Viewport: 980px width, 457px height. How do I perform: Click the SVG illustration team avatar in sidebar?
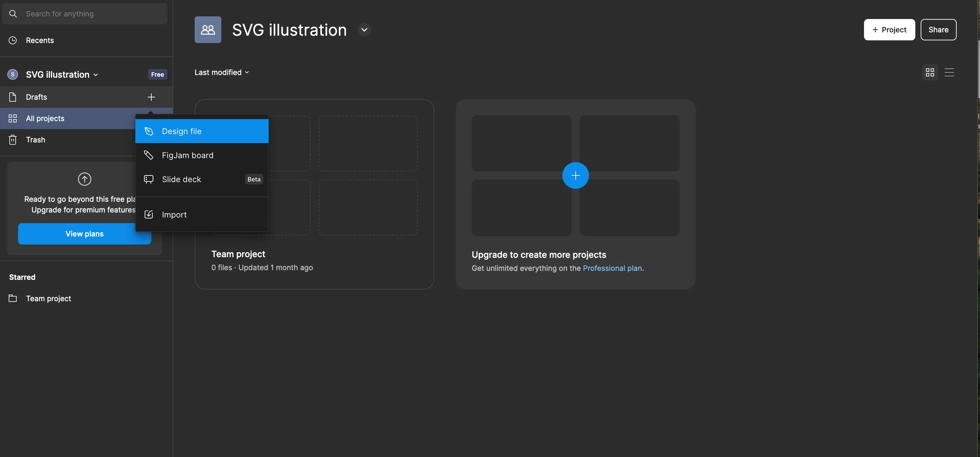(x=13, y=74)
